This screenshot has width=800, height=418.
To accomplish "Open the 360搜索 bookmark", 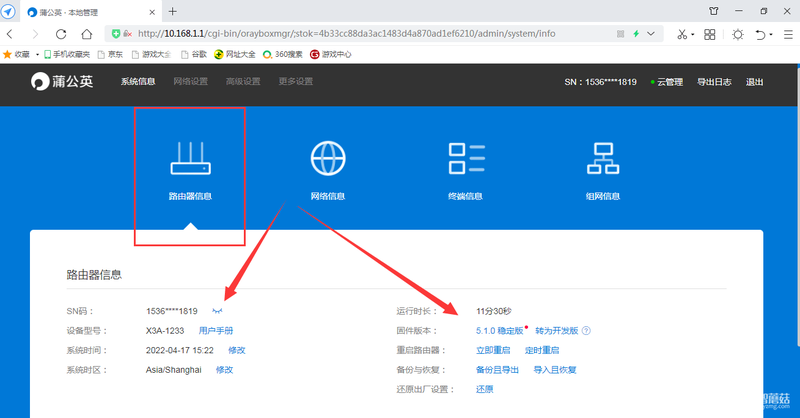I will tap(282, 54).
